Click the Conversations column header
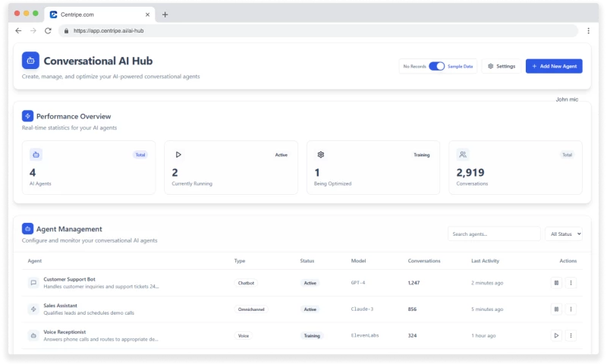607x364 pixels. [x=424, y=261]
